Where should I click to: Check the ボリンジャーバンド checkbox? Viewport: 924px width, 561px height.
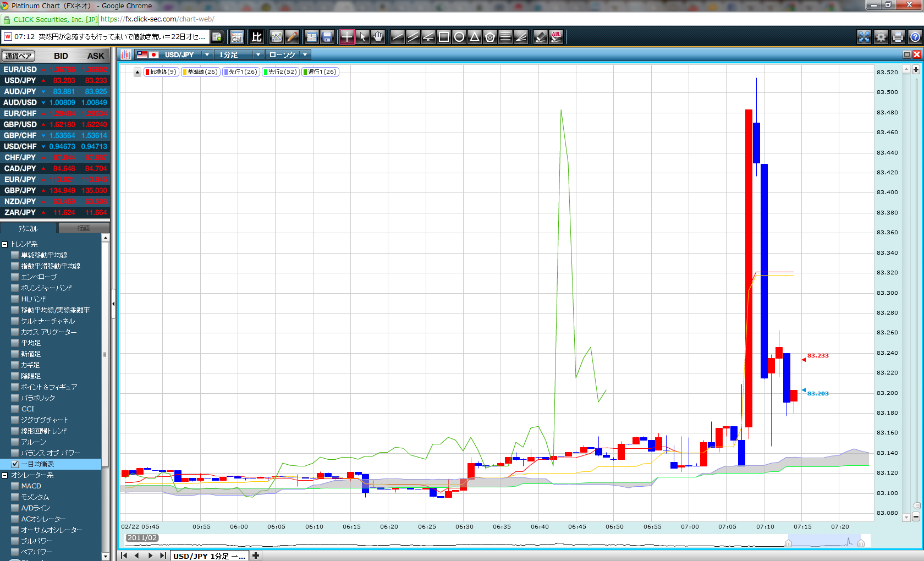coord(15,288)
